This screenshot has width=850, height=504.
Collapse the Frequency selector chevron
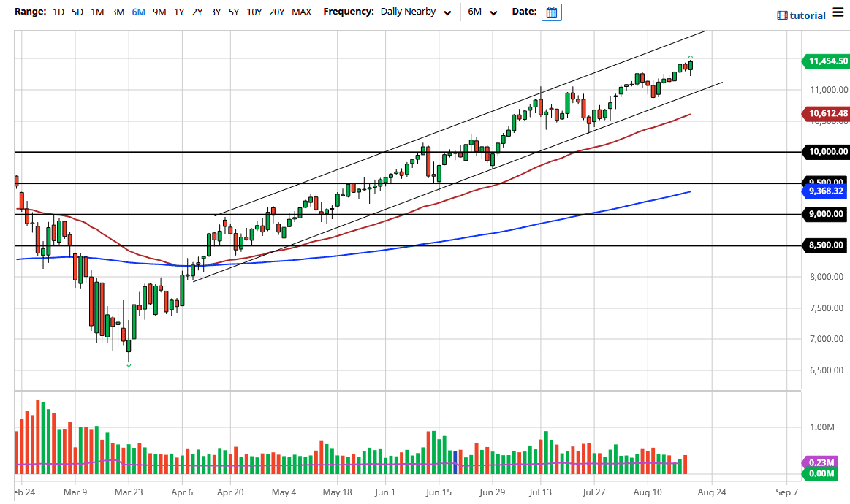447,13
